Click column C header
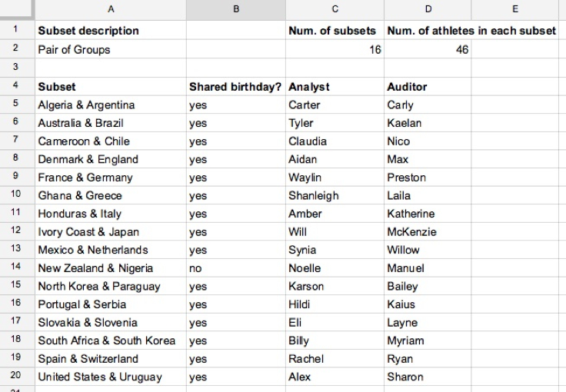This screenshot has width=566, height=392. point(335,10)
